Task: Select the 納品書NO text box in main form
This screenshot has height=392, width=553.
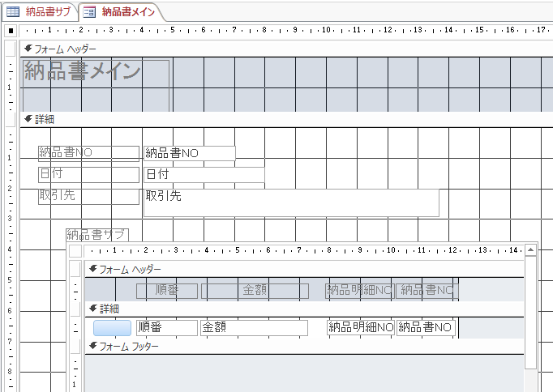Action: pyautogui.click(x=189, y=152)
